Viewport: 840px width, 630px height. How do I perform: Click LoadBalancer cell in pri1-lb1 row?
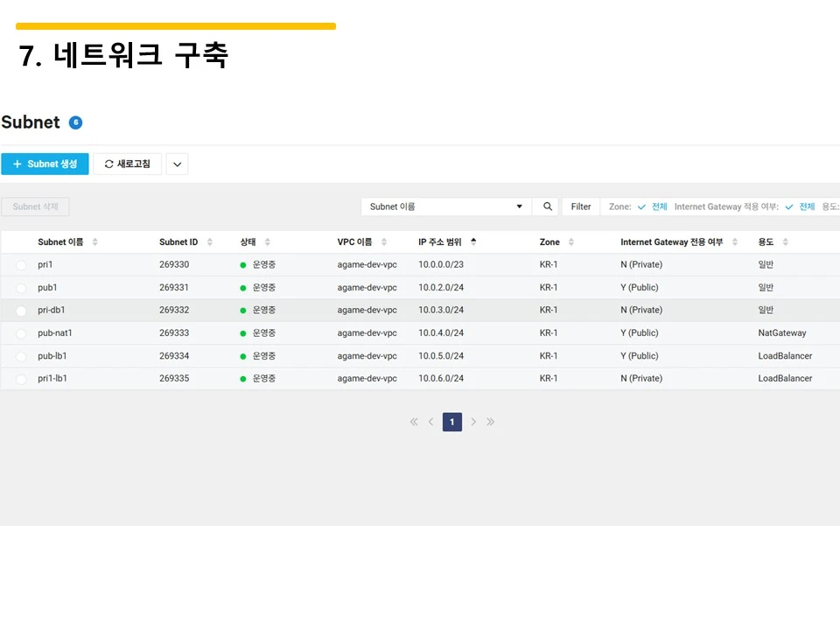pos(785,379)
